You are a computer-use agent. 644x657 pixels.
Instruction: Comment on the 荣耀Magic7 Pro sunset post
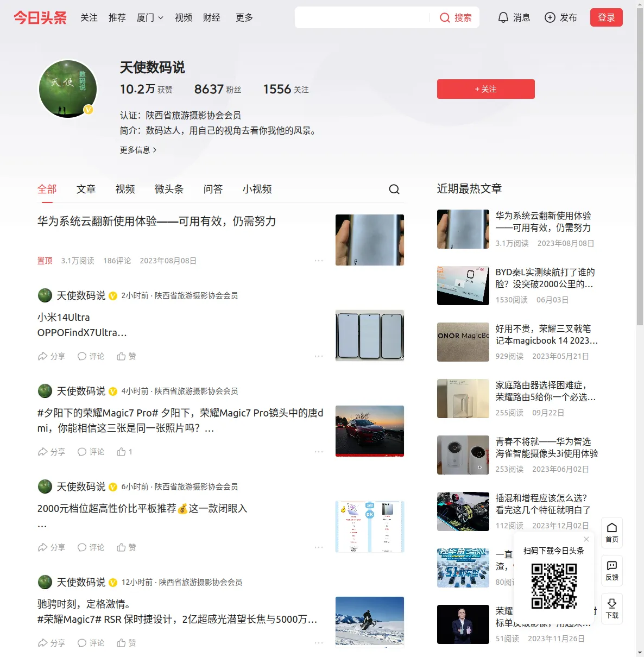point(91,452)
